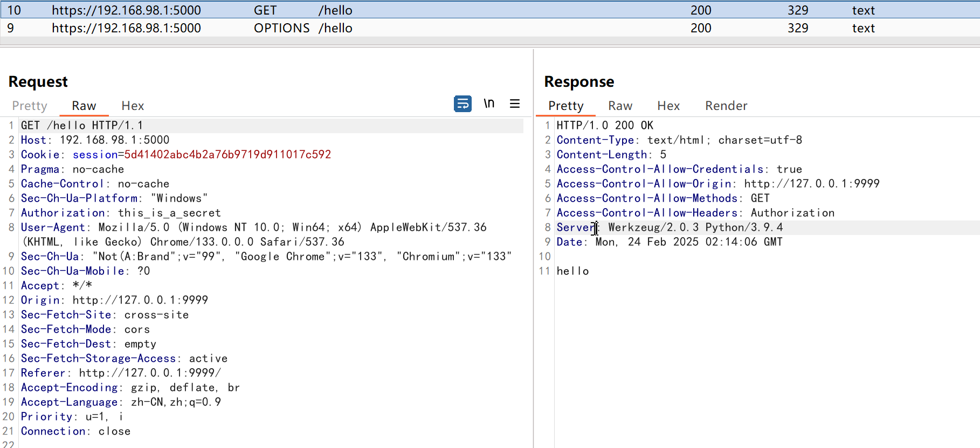
Task: Click the GET /hello HTTP/1.1 request line
Action: [82, 126]
